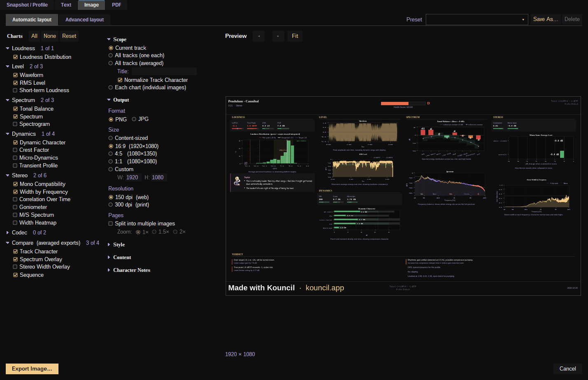Go to next preview page arrow
This screenshot has width=588, height=380.
[278, 36]
